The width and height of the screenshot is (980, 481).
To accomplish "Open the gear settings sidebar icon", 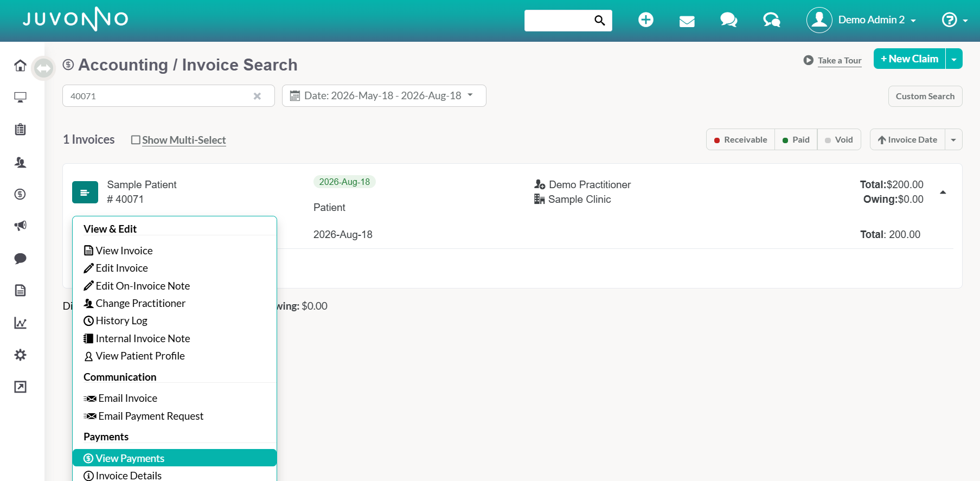I will 20,355.
